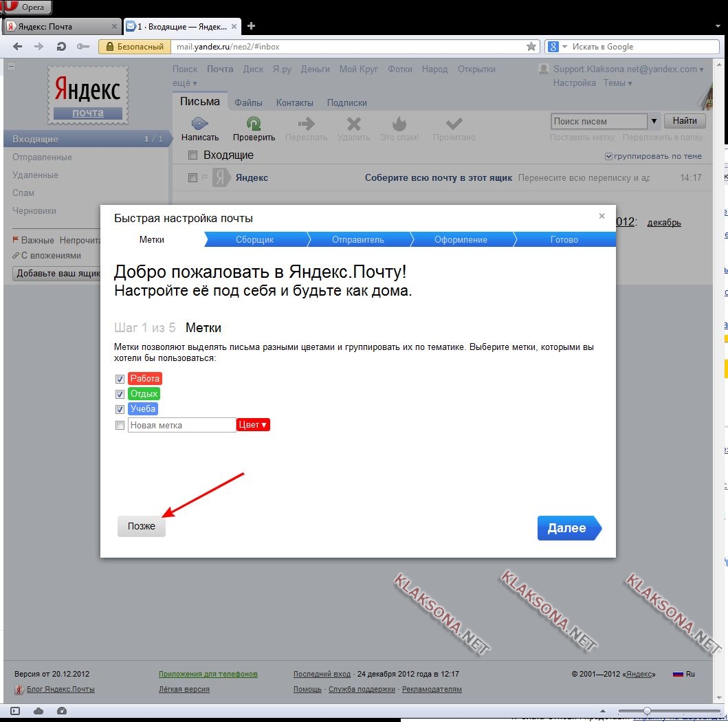Click the Новая метка text field

click(182, 425)
